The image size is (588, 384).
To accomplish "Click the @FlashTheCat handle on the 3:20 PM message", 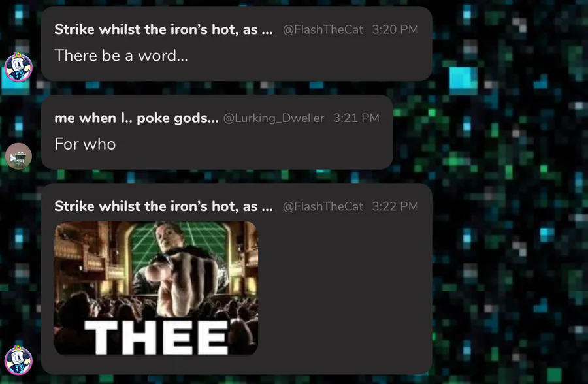I will click(x=323, y=29).
